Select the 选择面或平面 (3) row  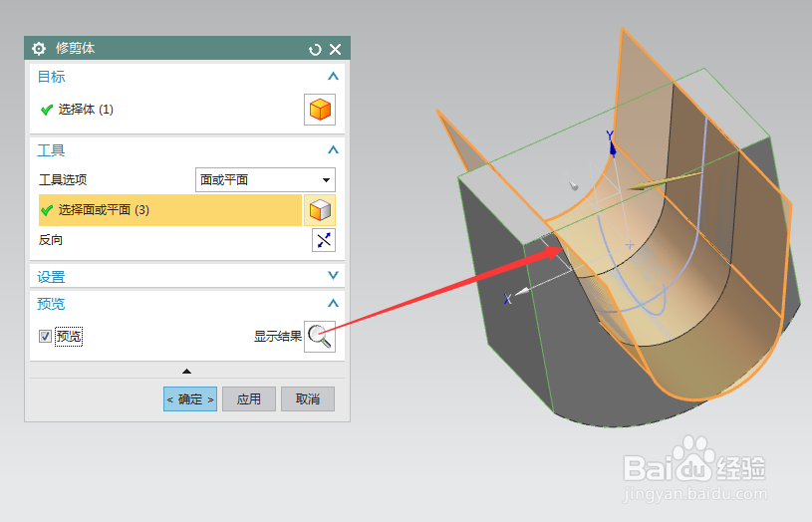point(169,210)
